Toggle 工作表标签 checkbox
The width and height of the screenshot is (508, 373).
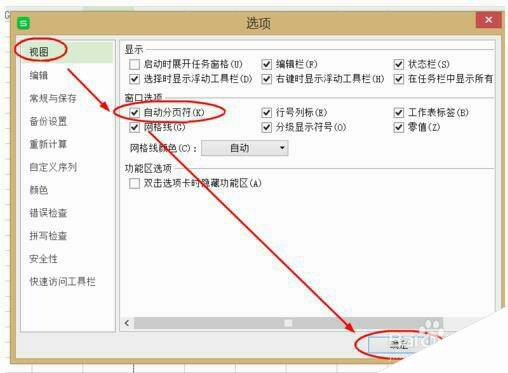point(399,113)
